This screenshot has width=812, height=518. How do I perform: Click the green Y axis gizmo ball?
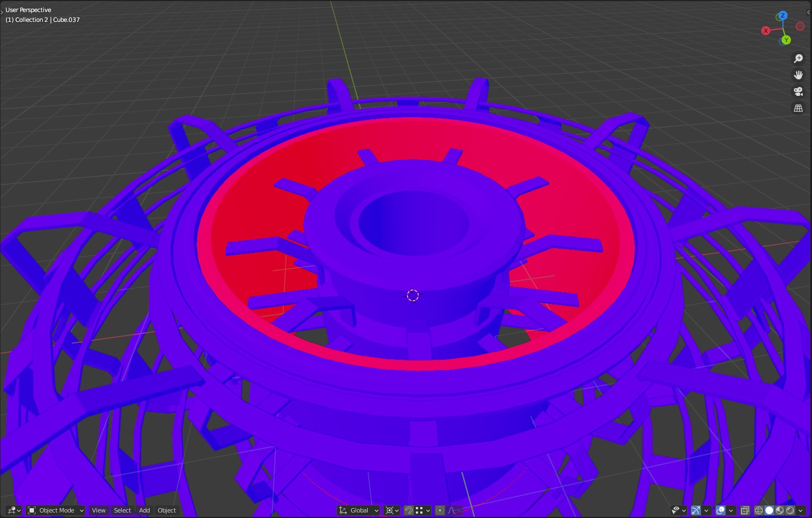(x=786, y=40)
